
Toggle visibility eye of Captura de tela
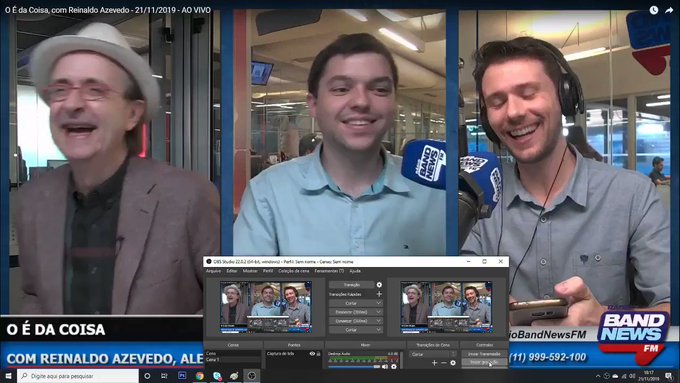click(312, 354)
